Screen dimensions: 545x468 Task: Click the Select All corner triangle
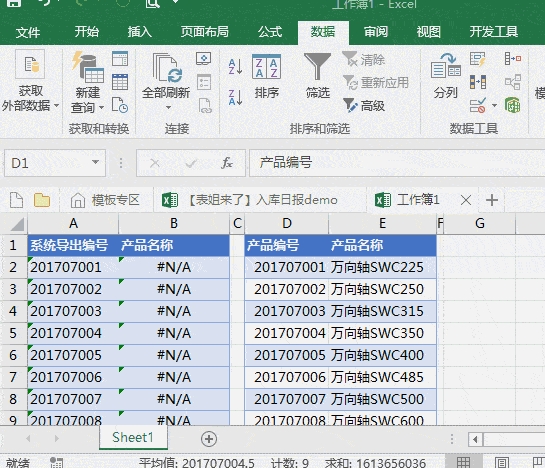tap(17, 224)
